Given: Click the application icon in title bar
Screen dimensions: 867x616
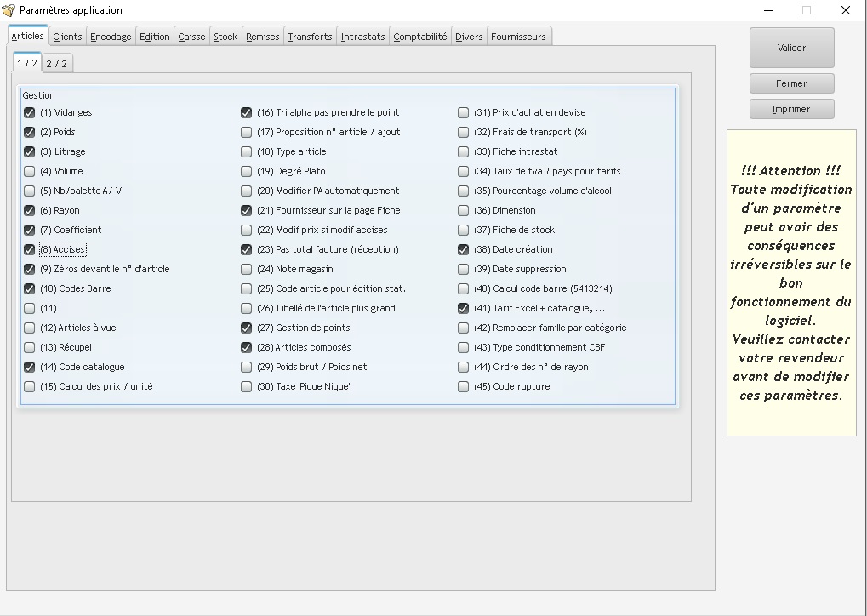Looking at the screenshot, I should tap(9, 10).
